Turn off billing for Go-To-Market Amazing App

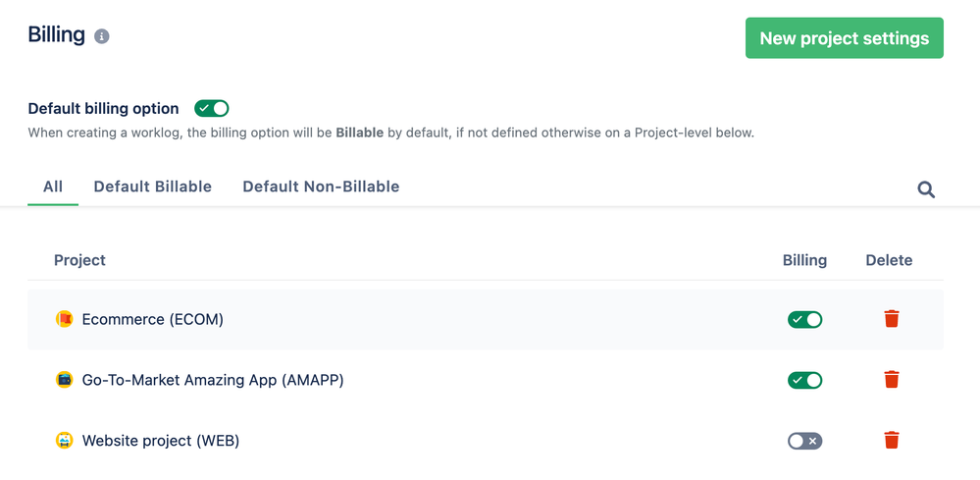(805, 380)
